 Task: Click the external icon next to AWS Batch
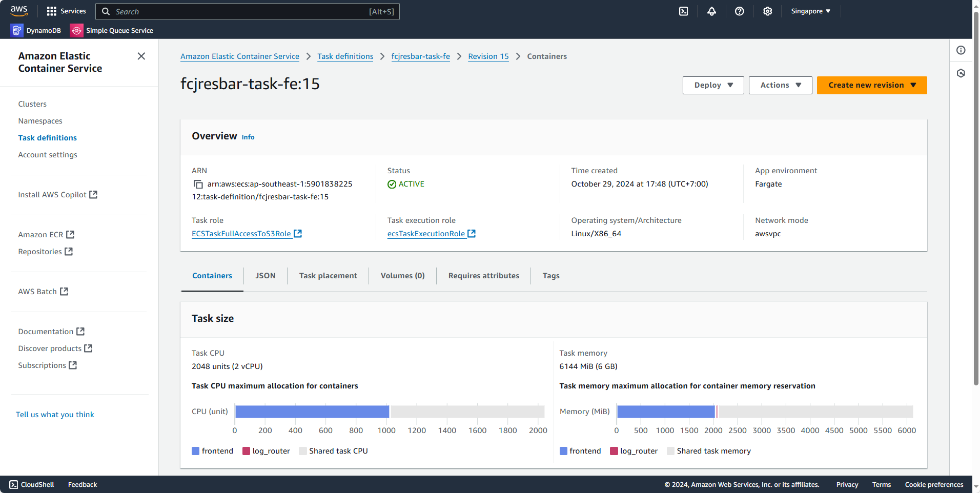pyautogui.click(x=64, y=291)
